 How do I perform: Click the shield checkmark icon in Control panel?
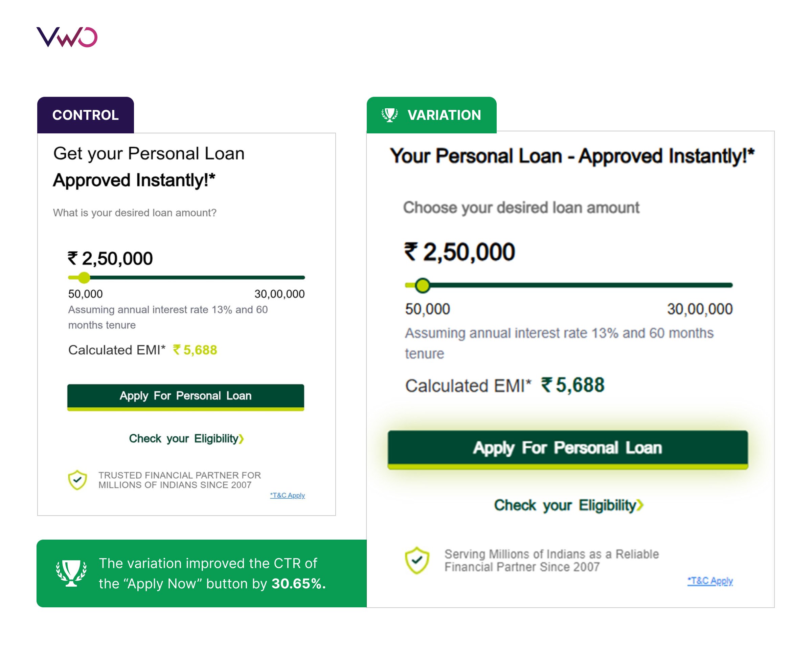[x=77, y=480]
